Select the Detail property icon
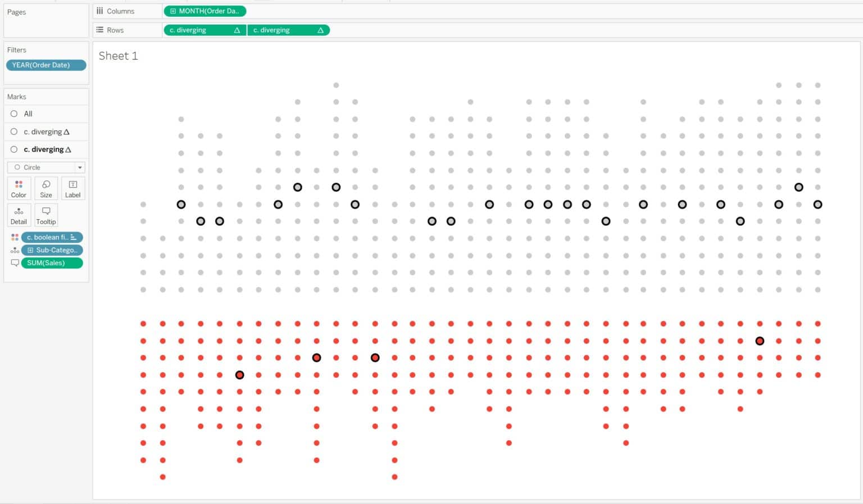This screenshot has height=504, width=863. click(19, 215)
